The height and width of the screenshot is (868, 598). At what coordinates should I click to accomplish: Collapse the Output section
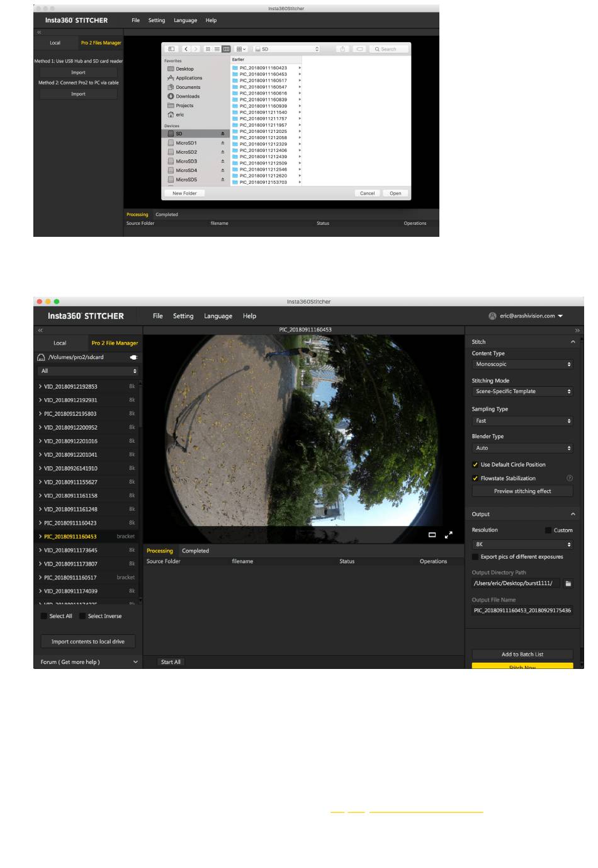(573, 514)
